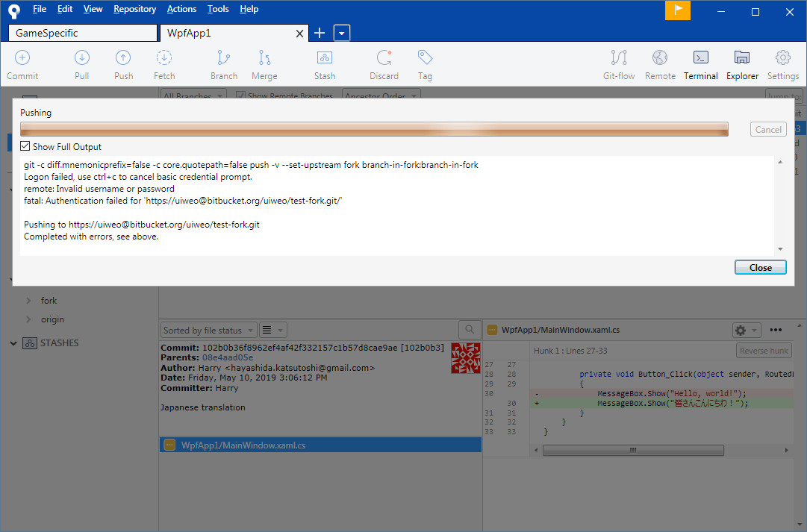Click the Close button in Pushing dialog
807x532 pixels.
click(x=760, y=268)
